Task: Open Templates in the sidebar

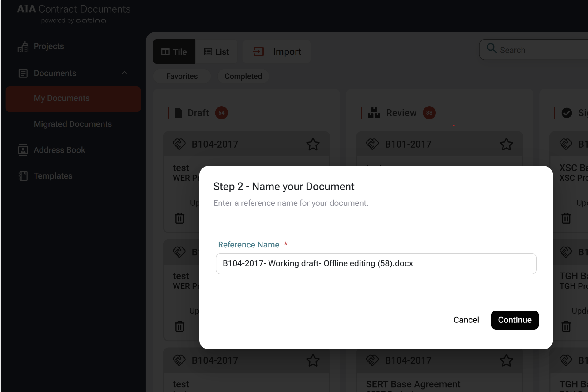Action: coord(53,176)
